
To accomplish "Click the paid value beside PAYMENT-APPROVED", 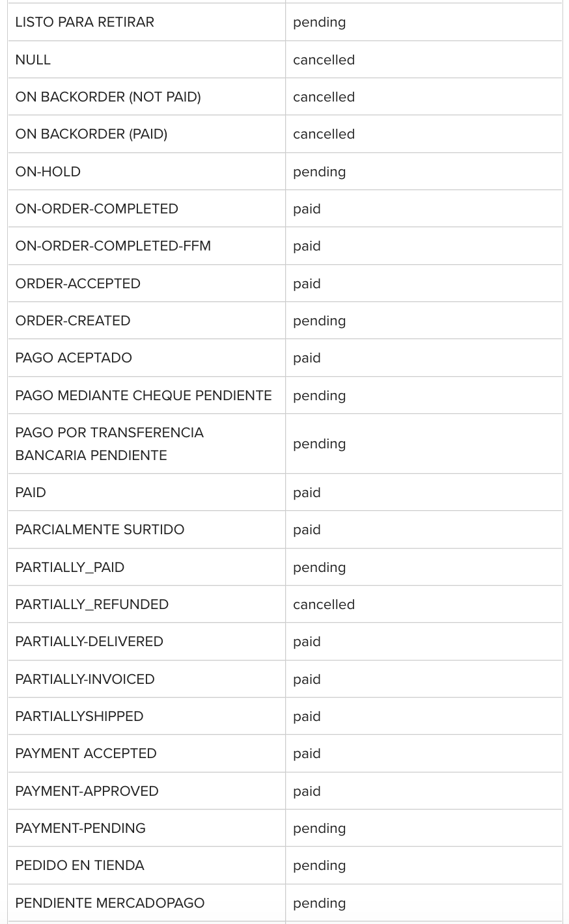I will pyautogui.click(x=307, y=792).
